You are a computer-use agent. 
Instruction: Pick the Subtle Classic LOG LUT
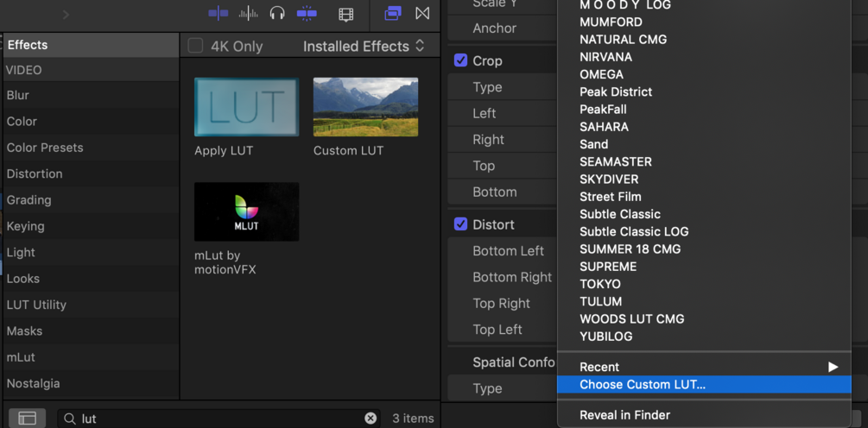[634, 232]
